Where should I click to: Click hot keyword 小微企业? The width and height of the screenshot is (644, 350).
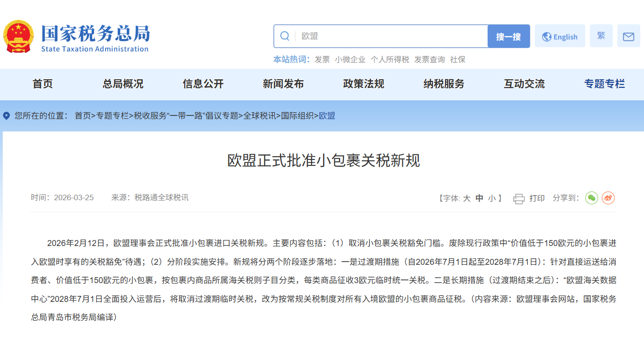click(x=350, y=60)
